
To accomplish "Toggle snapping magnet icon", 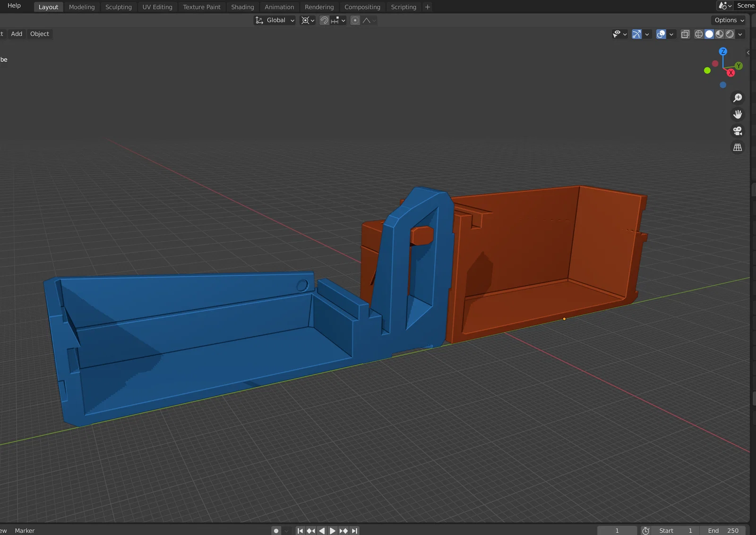I will 324,20.
